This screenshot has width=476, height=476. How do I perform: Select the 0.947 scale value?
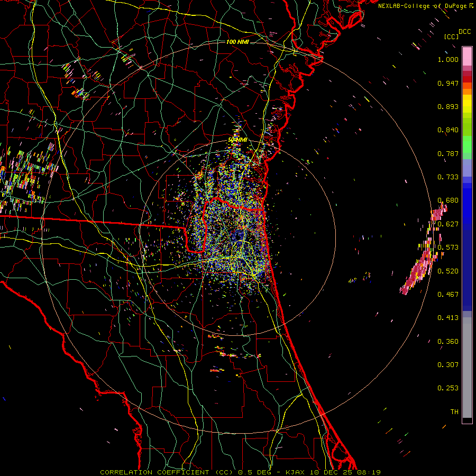coord(448,83)
